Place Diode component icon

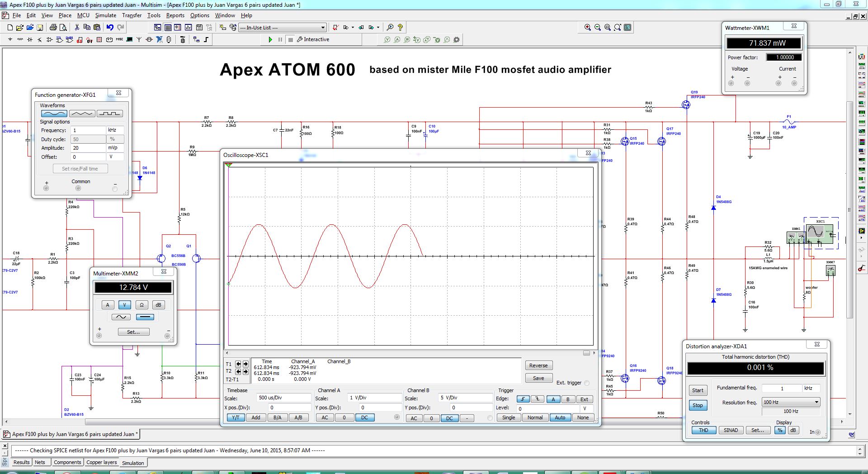point(30,40)
